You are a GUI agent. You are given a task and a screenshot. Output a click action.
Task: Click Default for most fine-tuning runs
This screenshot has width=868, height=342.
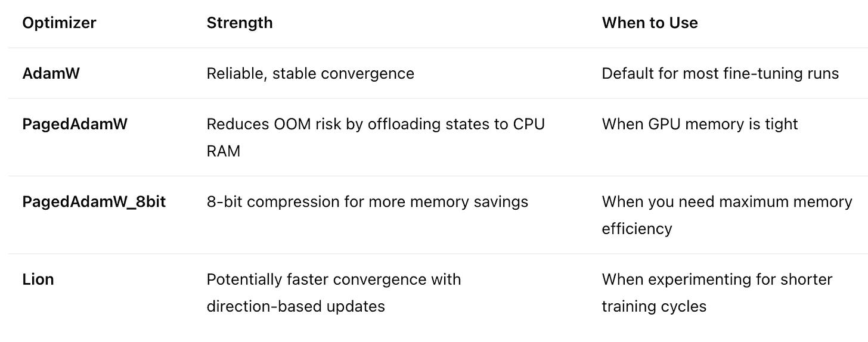click(x=720, y=73)
